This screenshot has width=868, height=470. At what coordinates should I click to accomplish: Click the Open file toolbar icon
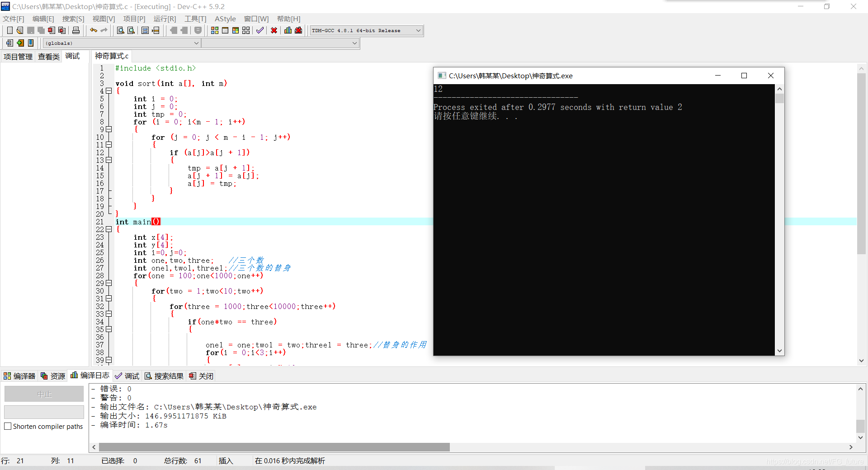point(20,30)
